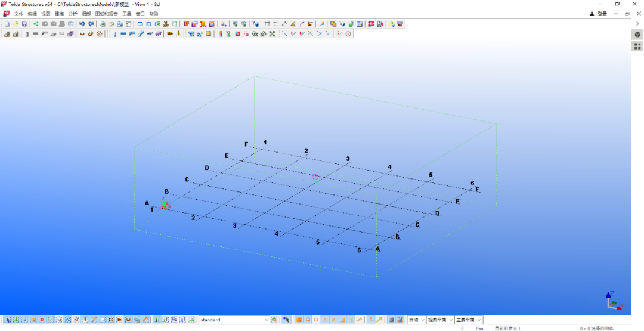Click the measure angle icon
The width and height of the screenshot is (644, 331).
293,24
